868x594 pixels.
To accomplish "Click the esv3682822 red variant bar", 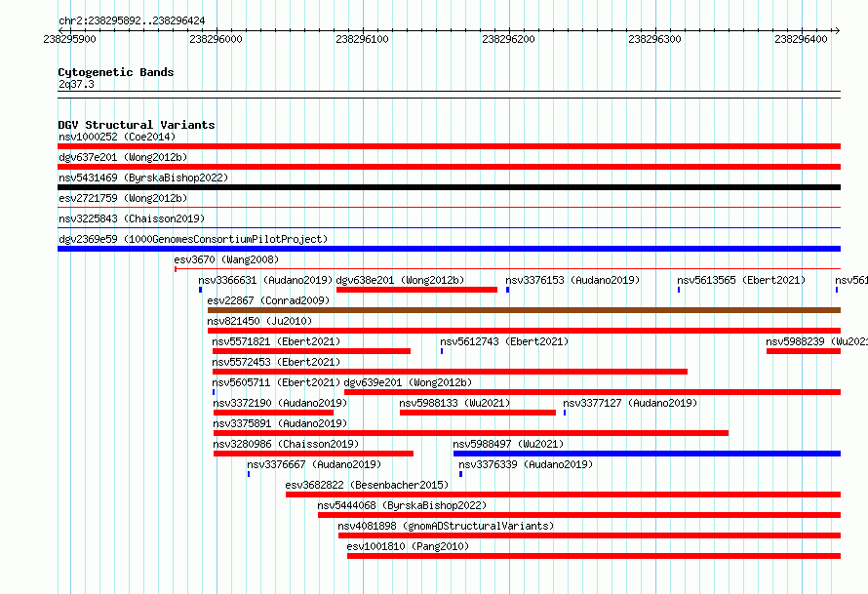I will coord(563,495).
